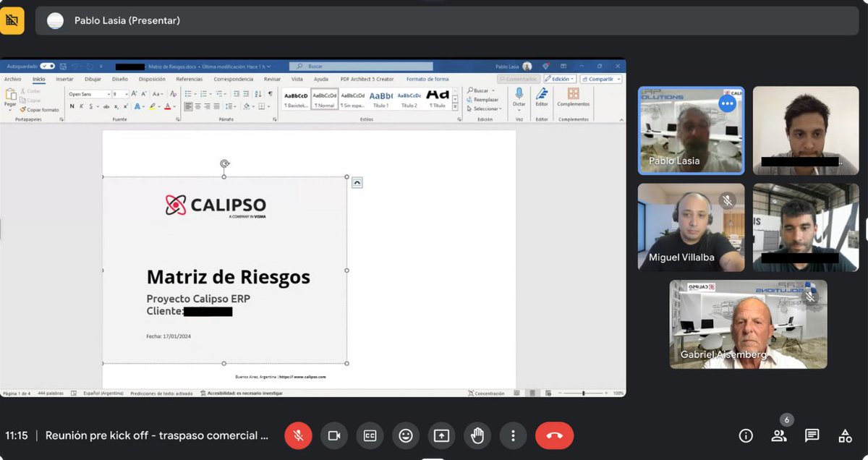The width and height of the screenshot is (868, 460).
Task: Switch to the Dibujar ribbon tab
Action: 93,79
